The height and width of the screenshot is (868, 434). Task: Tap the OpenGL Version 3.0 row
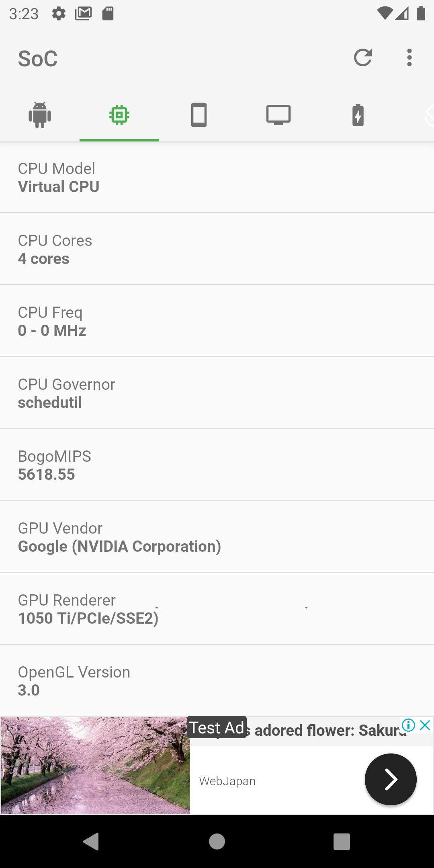coord(217,681)
